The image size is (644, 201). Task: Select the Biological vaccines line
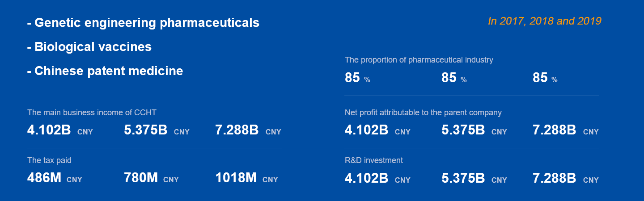89,47
